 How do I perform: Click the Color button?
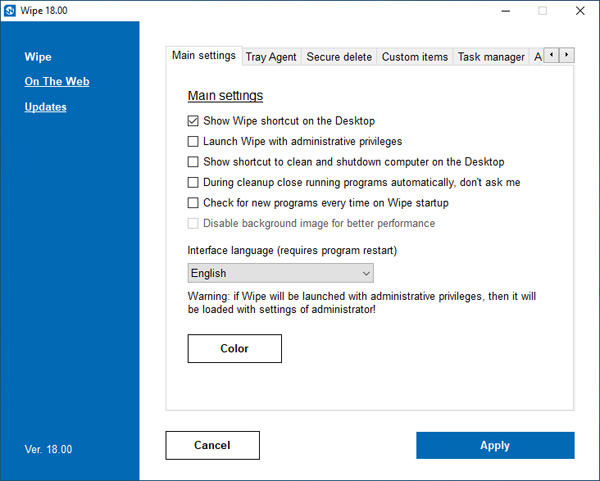tap(235, 349)
